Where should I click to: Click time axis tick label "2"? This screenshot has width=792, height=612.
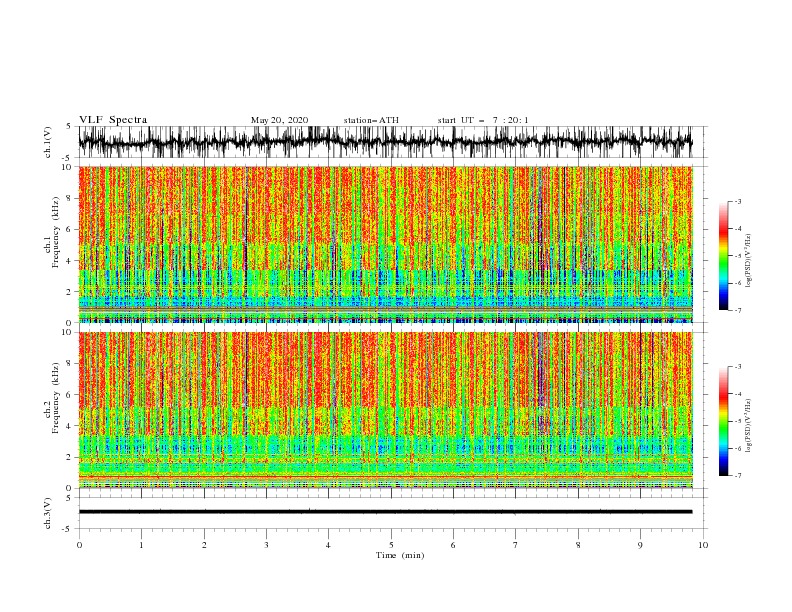[204, 545]
